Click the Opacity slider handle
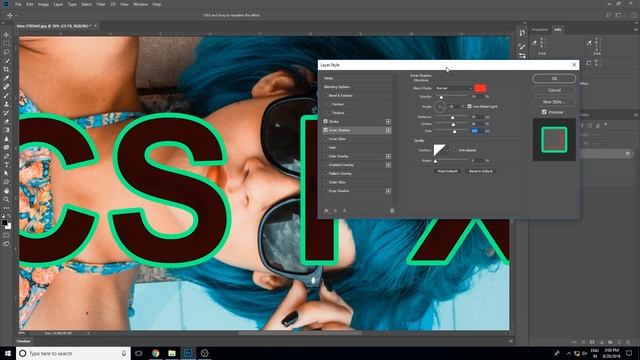The width and height of the screenshot is (640, 360). pyautogui.click(x=441, y=97)
